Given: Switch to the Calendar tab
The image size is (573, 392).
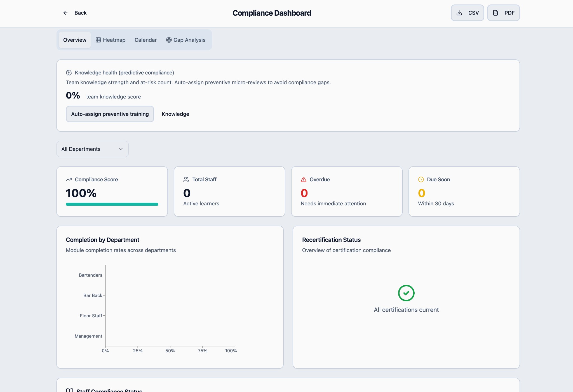Looking at the screenshot, I should click(x=145, y=40).
